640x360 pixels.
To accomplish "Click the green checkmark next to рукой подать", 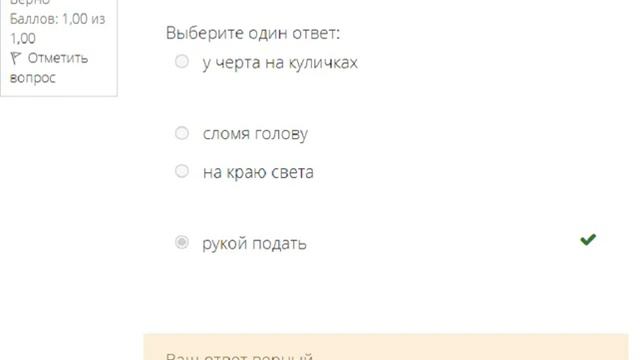I will click(588, 239).
